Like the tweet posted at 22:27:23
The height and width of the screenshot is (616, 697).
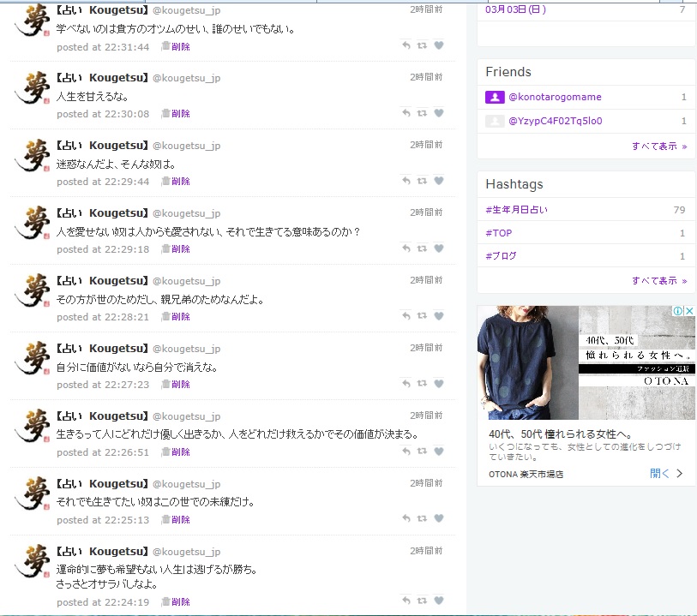(439, 383)
